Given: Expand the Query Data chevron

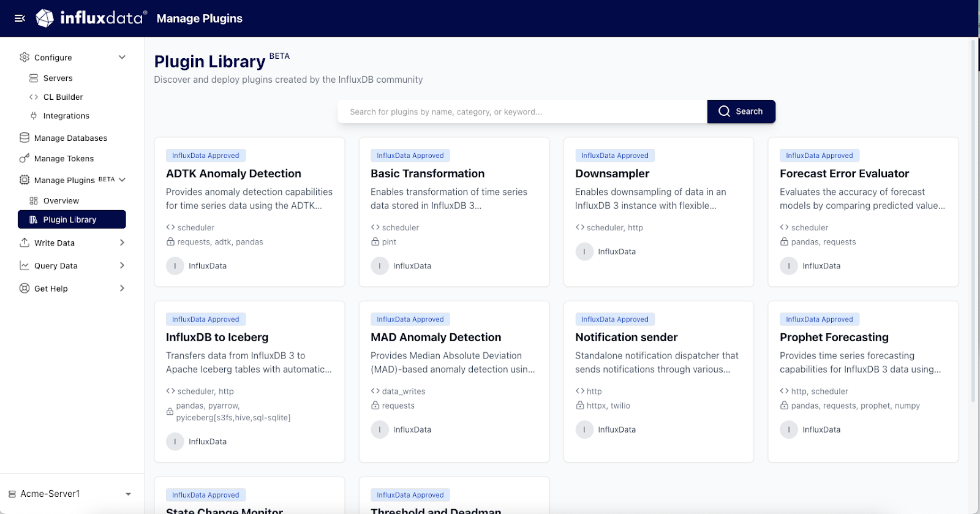Looking at the screenshot, I should (122, 265).
